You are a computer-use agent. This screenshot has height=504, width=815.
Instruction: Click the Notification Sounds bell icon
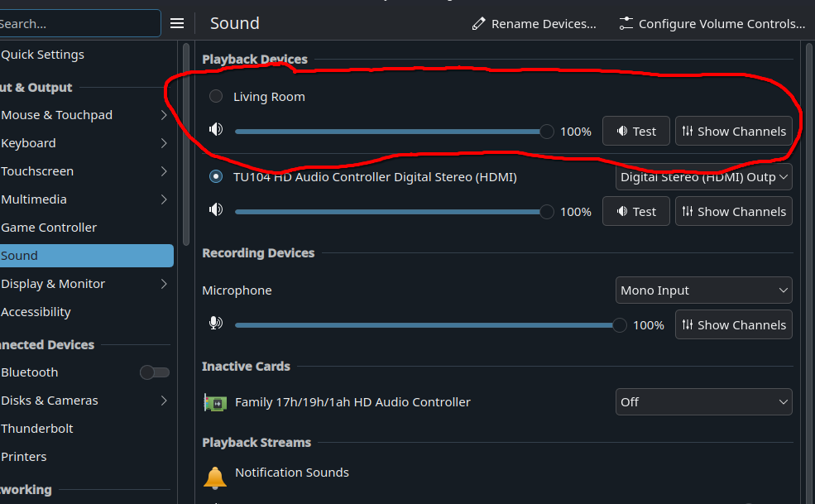click(214, 477)
